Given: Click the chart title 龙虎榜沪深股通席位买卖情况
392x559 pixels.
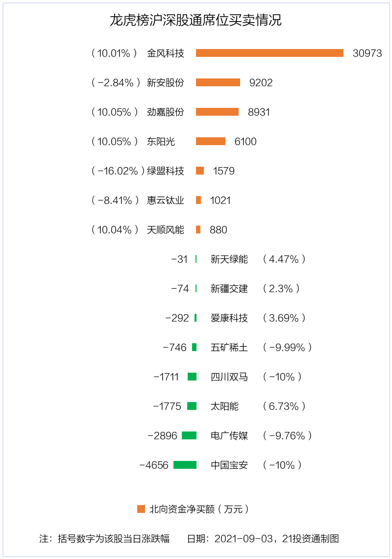Looking at the screenshot, I should click(196, 21).
